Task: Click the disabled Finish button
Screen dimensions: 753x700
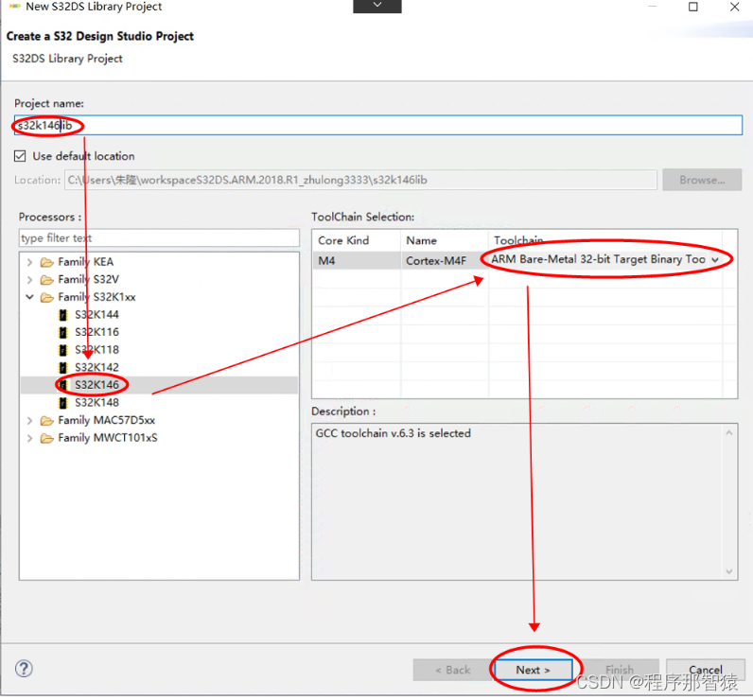Action: click(620, 670)
